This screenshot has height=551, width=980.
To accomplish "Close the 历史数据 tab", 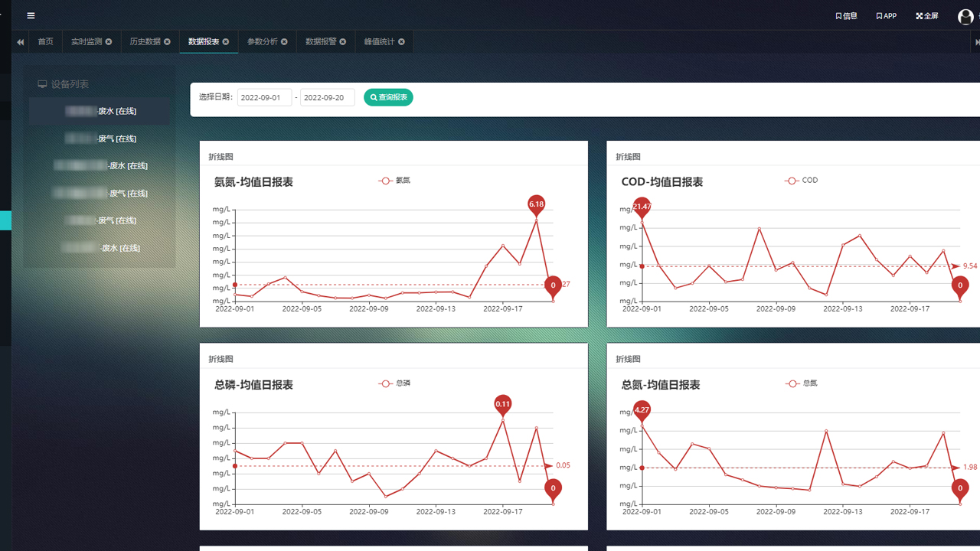I will click(167, 42).
